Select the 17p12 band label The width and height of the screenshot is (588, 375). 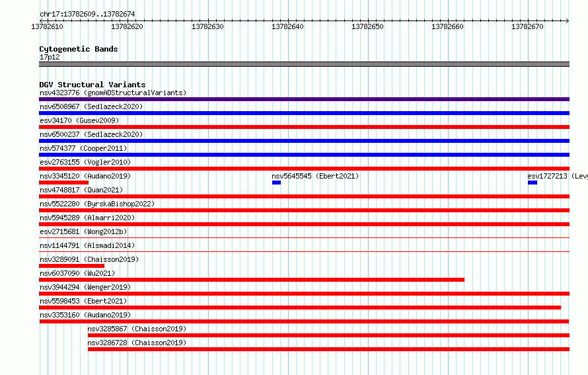tap(50, 57)
